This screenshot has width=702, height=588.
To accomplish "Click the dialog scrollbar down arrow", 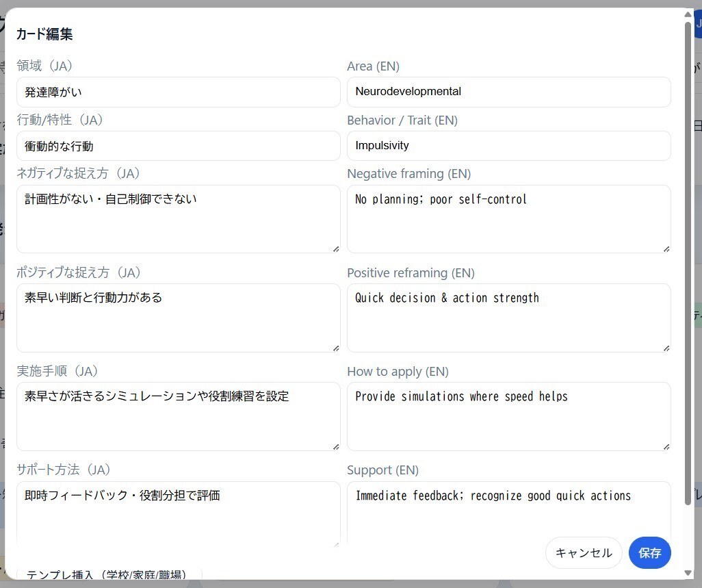I will [688, 573].
